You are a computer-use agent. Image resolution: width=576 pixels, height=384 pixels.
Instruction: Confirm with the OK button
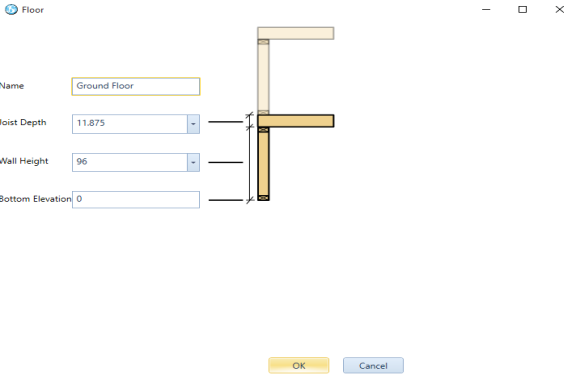pos(299,365)
